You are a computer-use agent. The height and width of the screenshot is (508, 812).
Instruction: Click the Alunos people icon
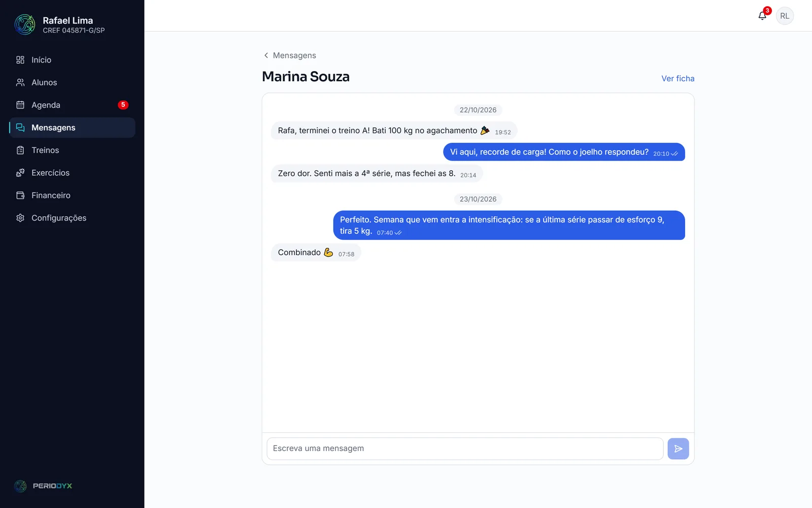coord(20,82)
